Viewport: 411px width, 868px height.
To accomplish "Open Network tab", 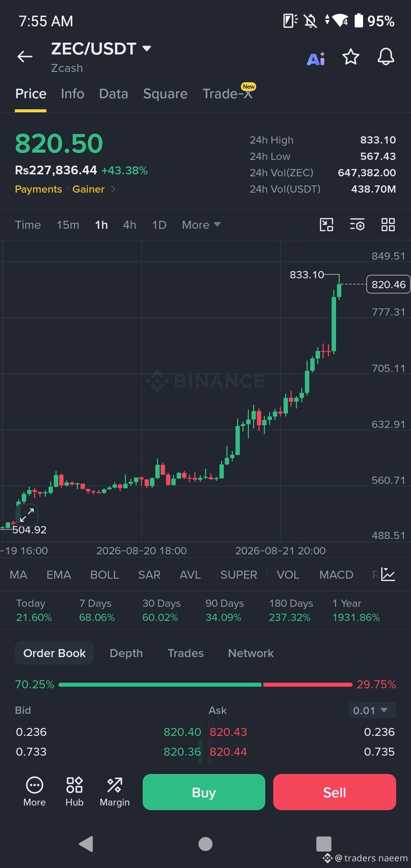I will [x=251, y=653].
